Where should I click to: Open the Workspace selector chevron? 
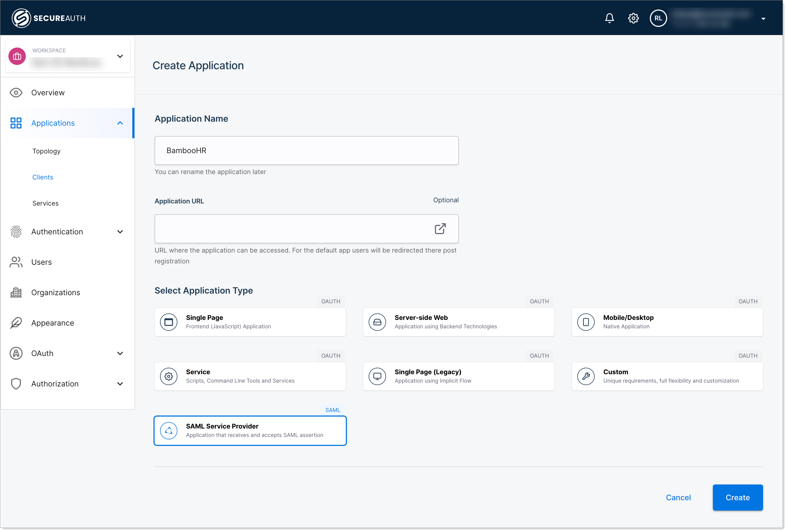click(120, 56)
